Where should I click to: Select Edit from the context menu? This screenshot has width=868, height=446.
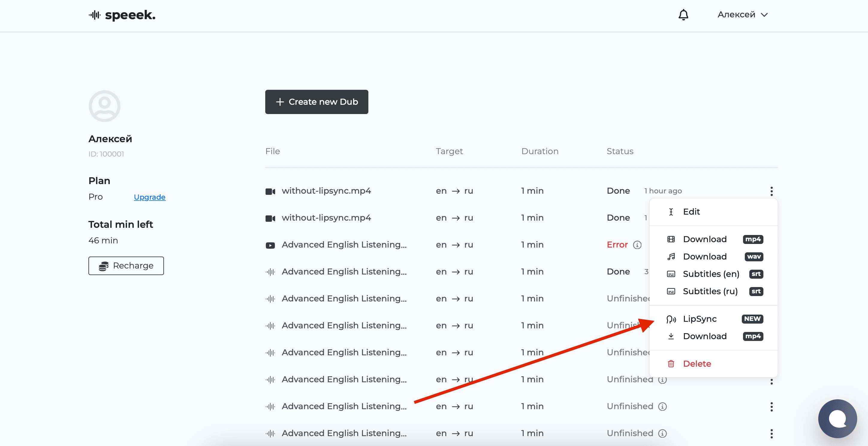click(x=691, y=212)
